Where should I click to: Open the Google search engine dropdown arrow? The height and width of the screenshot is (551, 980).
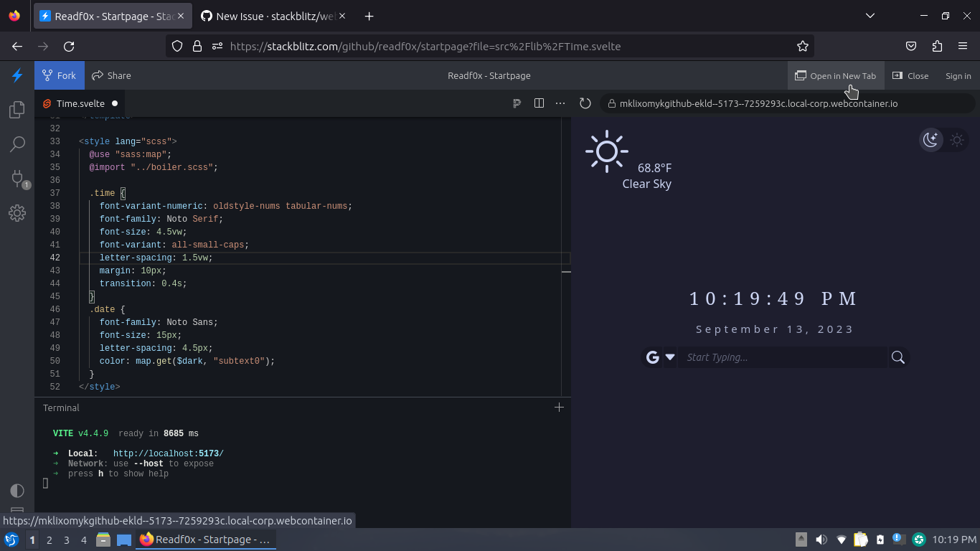click(669, 357)
